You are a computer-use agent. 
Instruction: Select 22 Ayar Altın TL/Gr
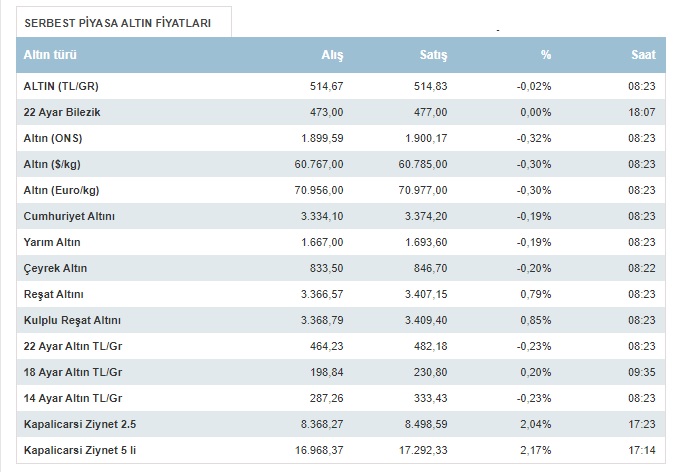pyautogui.click(x=73, y=346)
